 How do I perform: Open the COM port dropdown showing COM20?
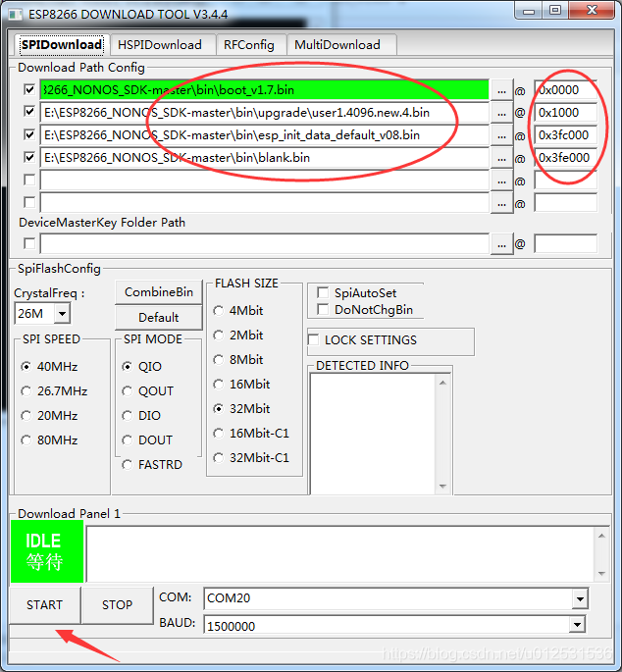click(580, 598)
